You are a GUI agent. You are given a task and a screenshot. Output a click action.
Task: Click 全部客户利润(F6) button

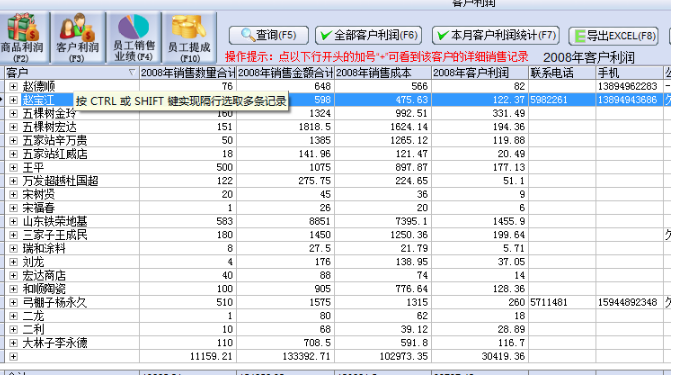[369, 35]
